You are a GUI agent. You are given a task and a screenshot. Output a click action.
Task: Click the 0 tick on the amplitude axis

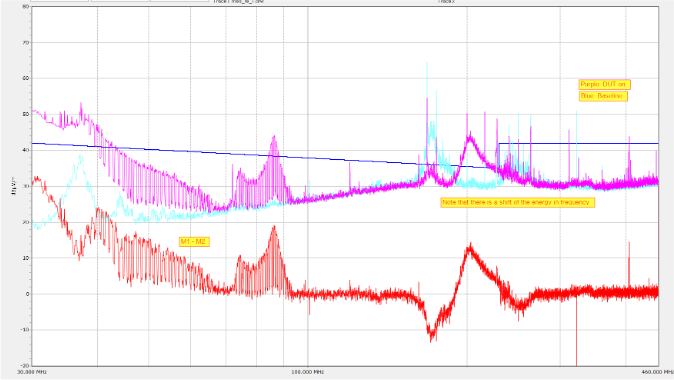pos(28,294)
